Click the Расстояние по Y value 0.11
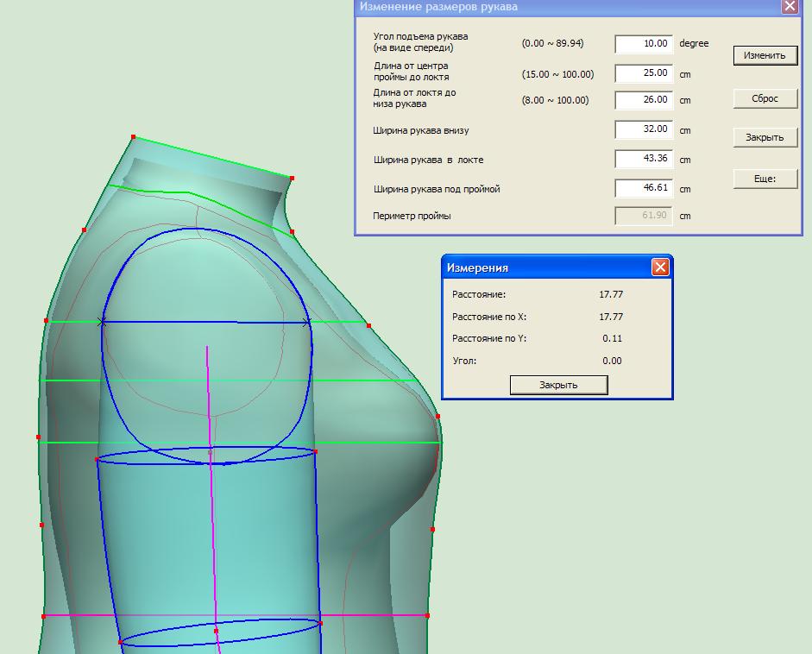The image size is (812, 654). tap(612, 339)
